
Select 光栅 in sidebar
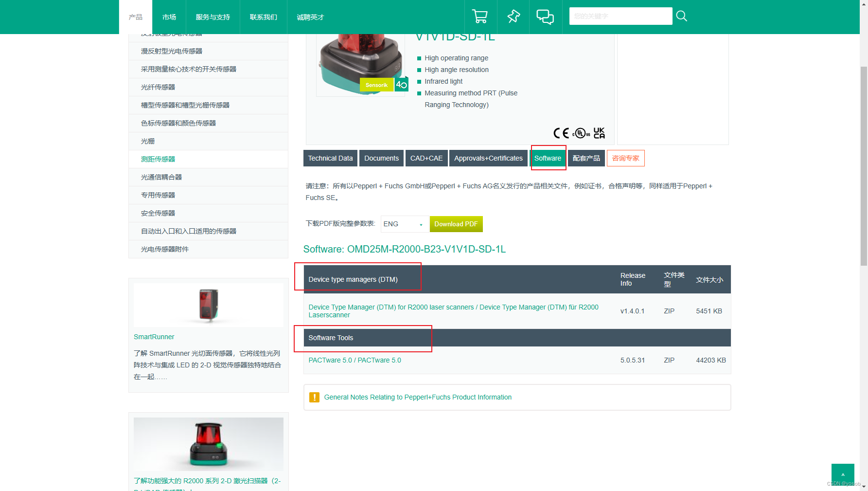[208, 141]
